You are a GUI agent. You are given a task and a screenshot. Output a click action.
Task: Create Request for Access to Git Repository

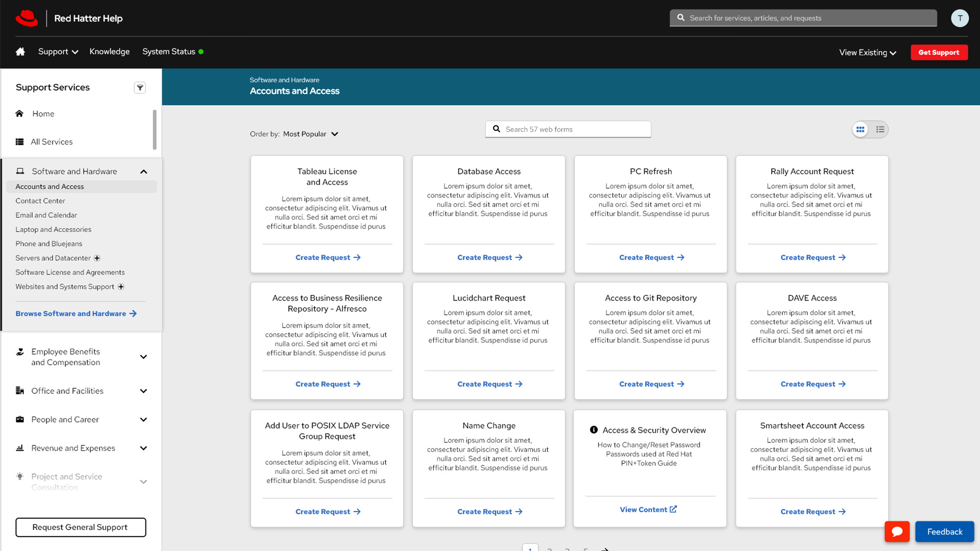[651, 384]
